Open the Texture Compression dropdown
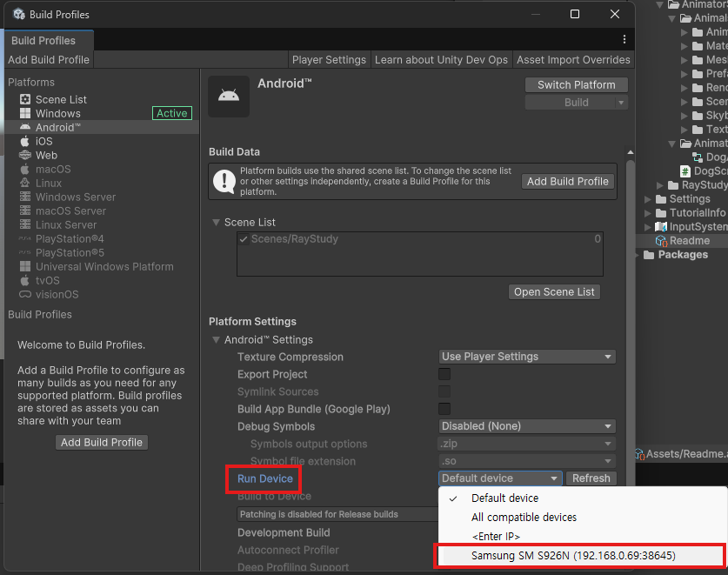 527,357
